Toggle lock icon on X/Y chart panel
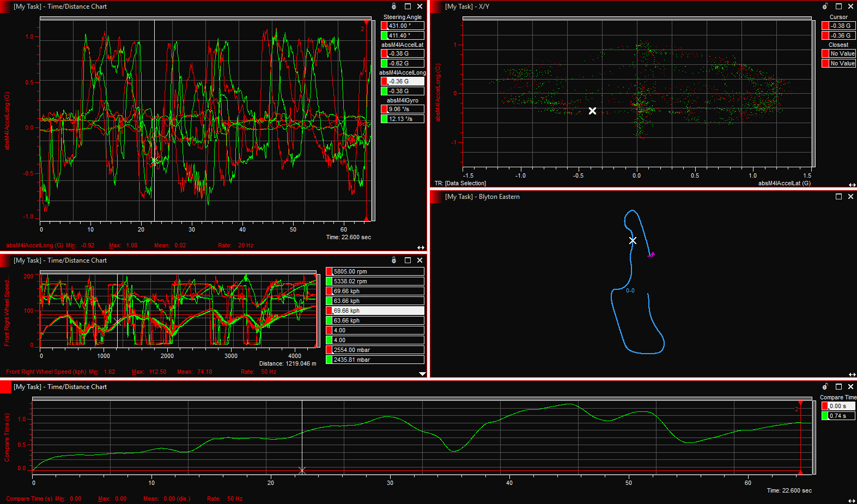Image resolution: width=857 pixels, height=504 pixels. 825,7
